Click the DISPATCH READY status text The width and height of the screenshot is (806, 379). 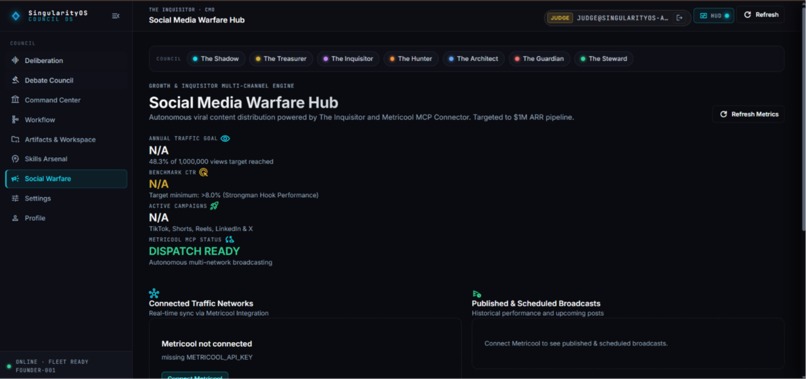pyautogui.click(x=194, y=251)
